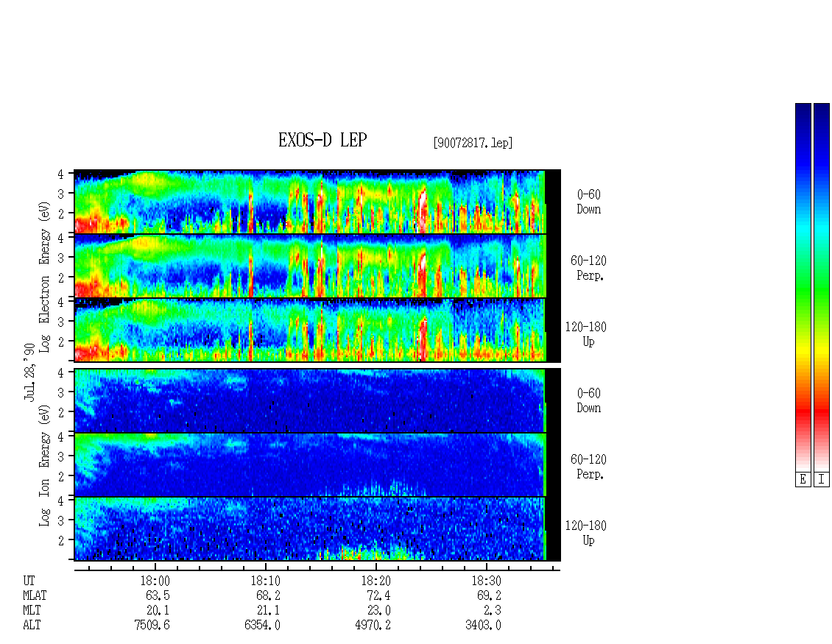Click the MLAT value '63.5'
The width and height of the screenshot is (832, 644).
coord(158,595)
